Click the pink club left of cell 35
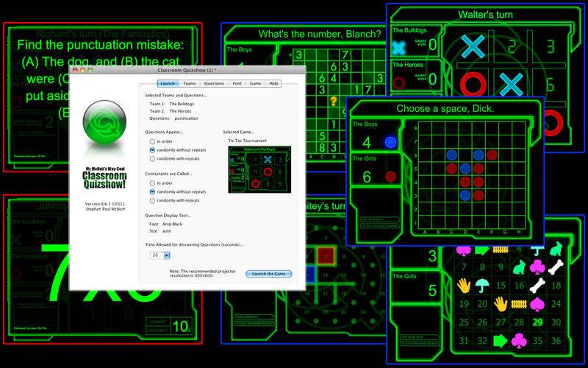Screen dimensions: 588x368 click(x=519, y=341)
